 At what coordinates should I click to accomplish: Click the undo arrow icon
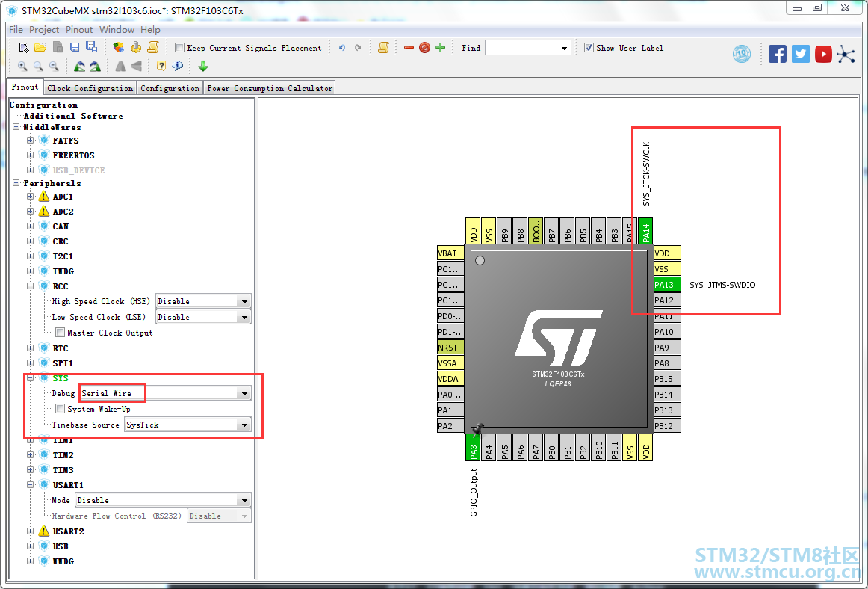[342, 48]
